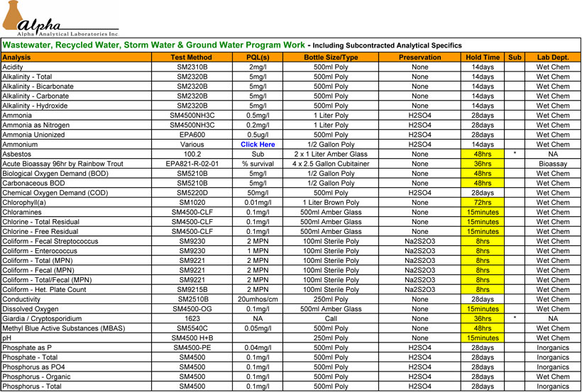Select 'Acute Bioassay 96hr by Rainbow Trout'
The height and width of the screenshot is (392, 582).
click(x=76, y=164)
